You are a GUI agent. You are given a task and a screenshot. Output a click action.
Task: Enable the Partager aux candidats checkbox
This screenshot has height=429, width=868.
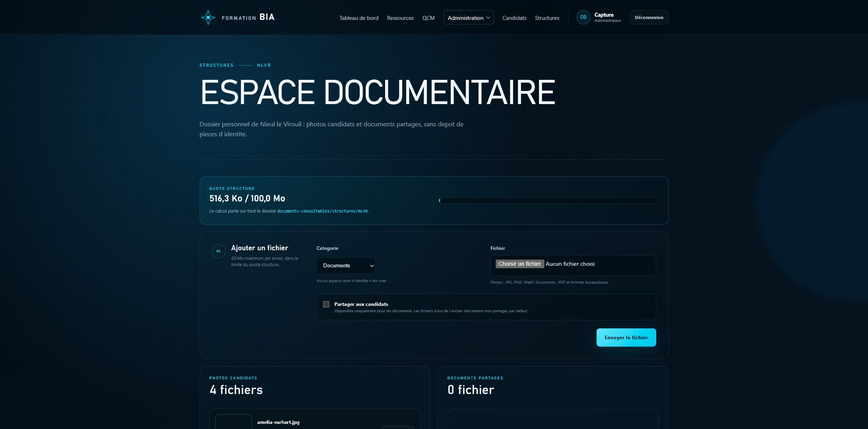click(x=326, y=304)
